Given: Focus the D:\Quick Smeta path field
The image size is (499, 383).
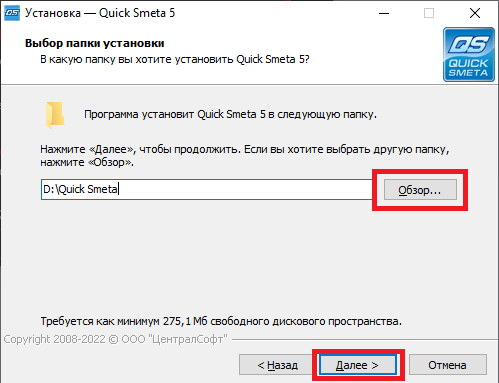Looking at the screenshot, I should (x=206, y=190).
